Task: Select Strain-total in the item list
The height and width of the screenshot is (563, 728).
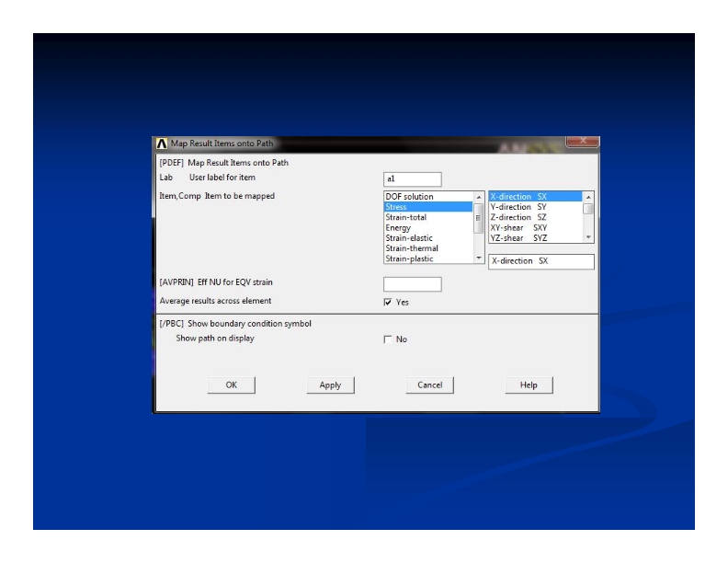Action: point(427,217)
